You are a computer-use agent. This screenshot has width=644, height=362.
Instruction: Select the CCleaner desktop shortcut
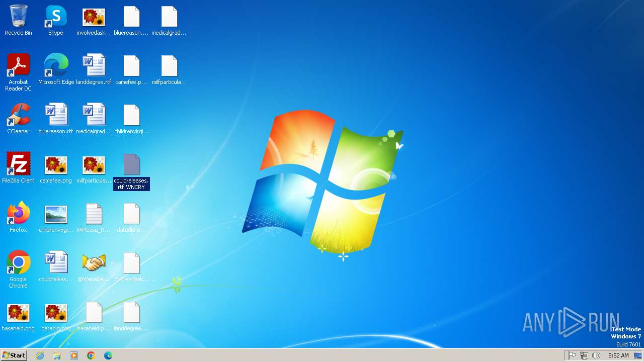pos(18,119)
